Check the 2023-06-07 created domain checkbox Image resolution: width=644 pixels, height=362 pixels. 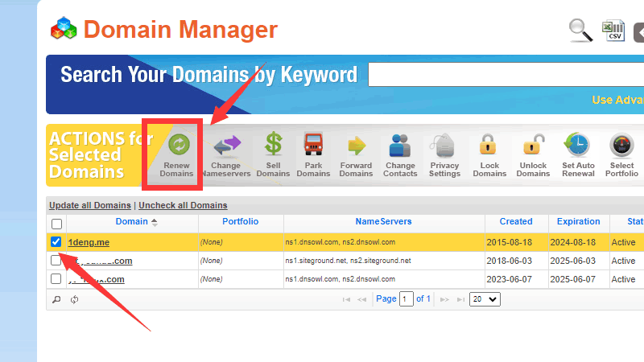pyautogui.click(x=56, y=278)
